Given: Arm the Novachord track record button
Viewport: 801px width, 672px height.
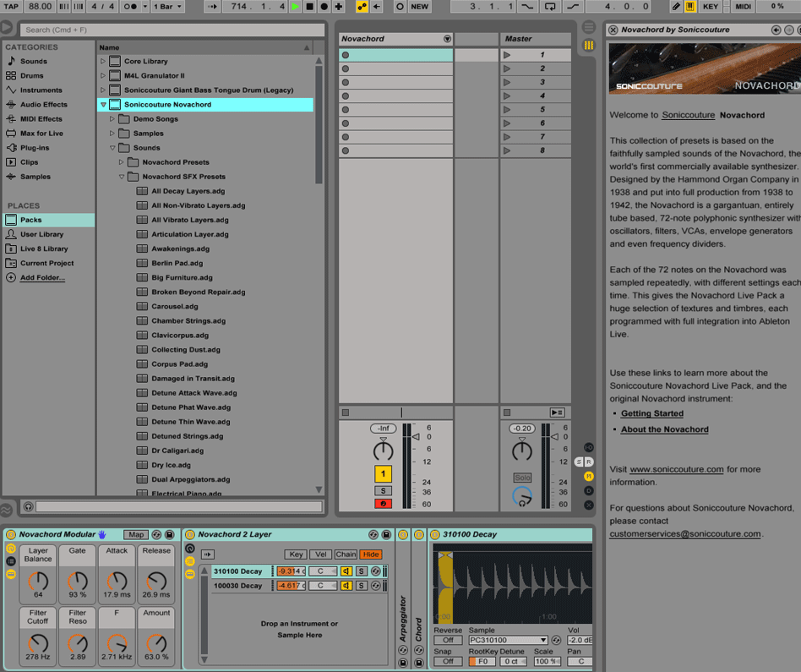Looking at the screenshot, I should (x=383, y=504).
